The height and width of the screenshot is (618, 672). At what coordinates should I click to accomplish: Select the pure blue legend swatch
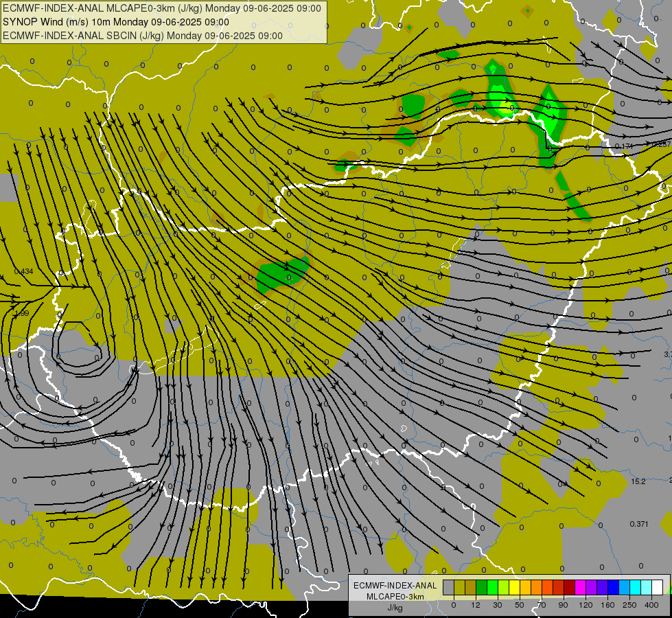(614, 587)
